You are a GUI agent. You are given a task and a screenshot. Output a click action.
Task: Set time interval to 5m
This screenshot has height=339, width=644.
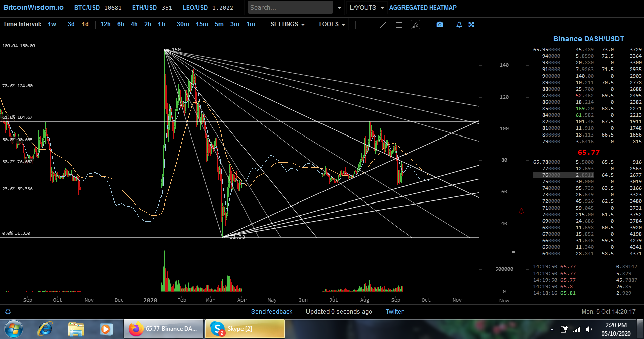tap(219, 24)
